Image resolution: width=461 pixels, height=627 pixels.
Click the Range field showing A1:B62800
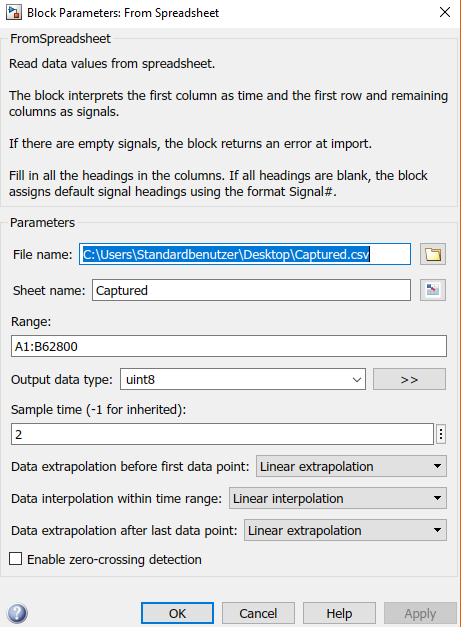point(229,346)
